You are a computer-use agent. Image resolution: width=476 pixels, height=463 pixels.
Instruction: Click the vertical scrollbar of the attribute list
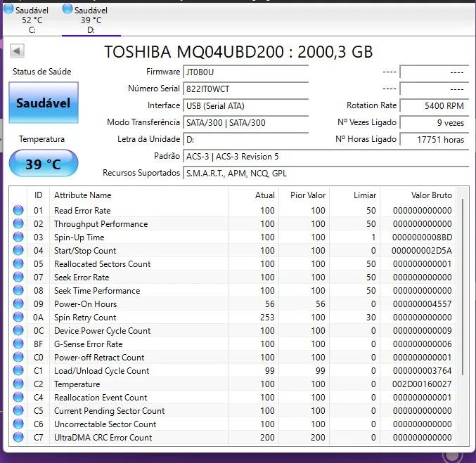(x=463, y=287)
